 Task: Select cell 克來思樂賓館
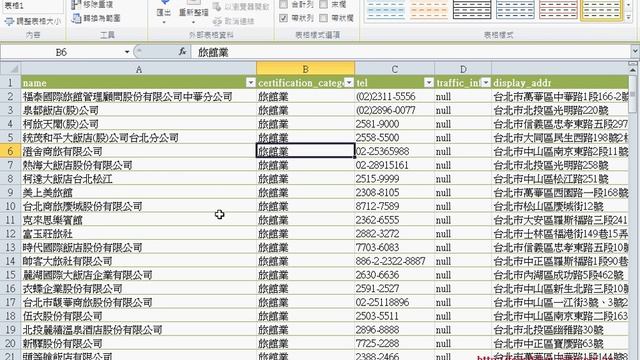tap(139, 220)
